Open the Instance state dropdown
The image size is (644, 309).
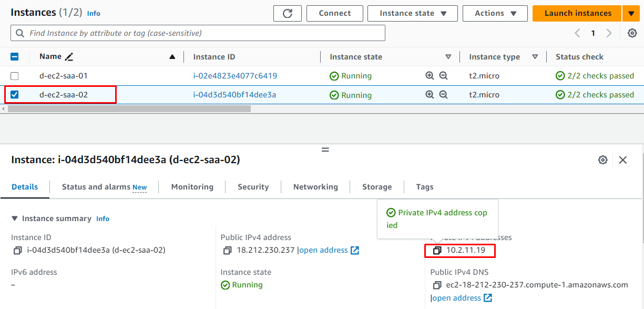413,14
